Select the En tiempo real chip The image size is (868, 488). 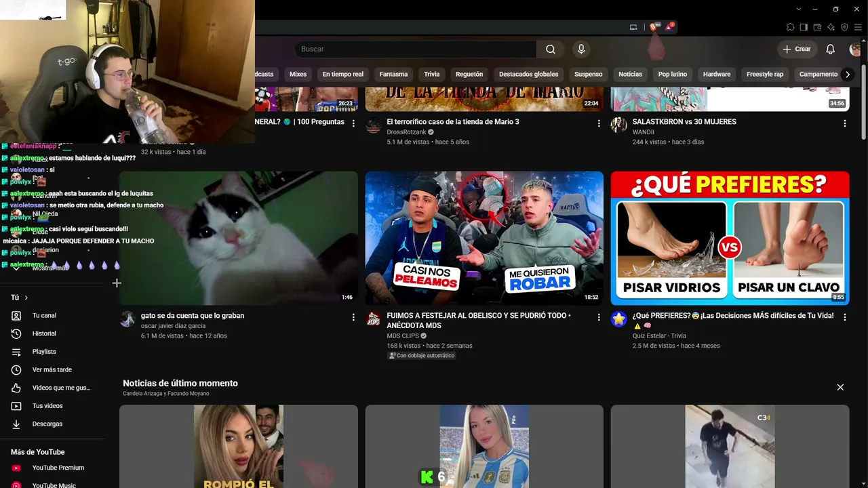coord(343,75)
